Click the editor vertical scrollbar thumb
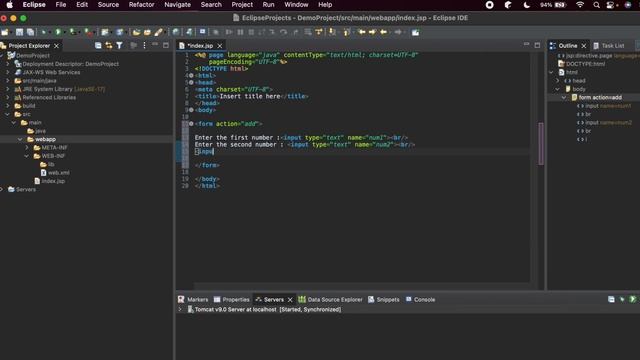 tap(541, 143)
